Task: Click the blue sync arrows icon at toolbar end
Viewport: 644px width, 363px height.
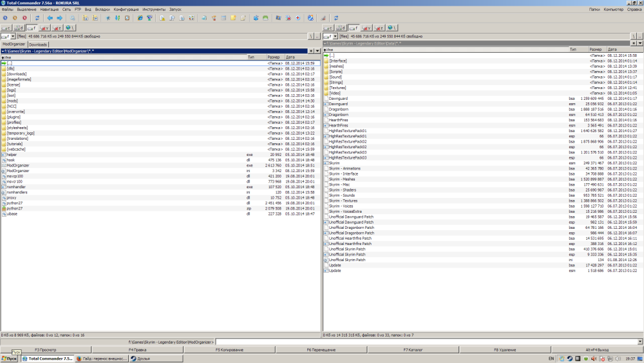Action: [336, 18]
